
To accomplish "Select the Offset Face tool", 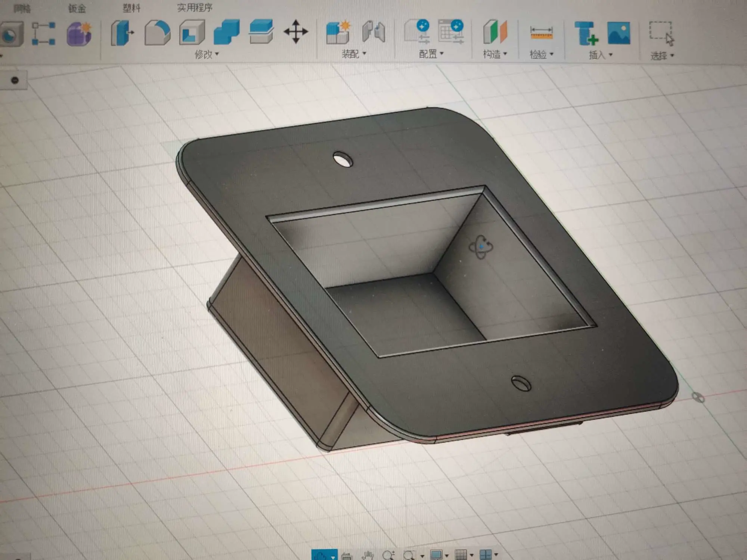I will click(x=261, y=31).
